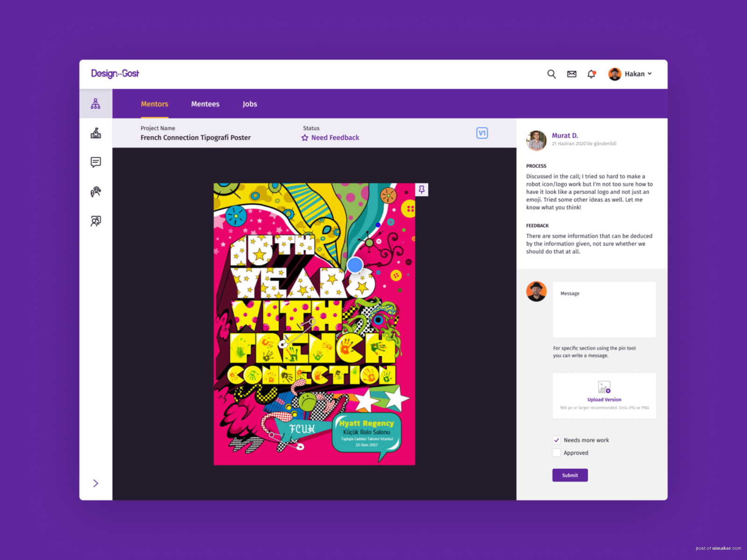Switch to the Jobs tab
This screenshot has height=560, width=747.
pos(250,104)
